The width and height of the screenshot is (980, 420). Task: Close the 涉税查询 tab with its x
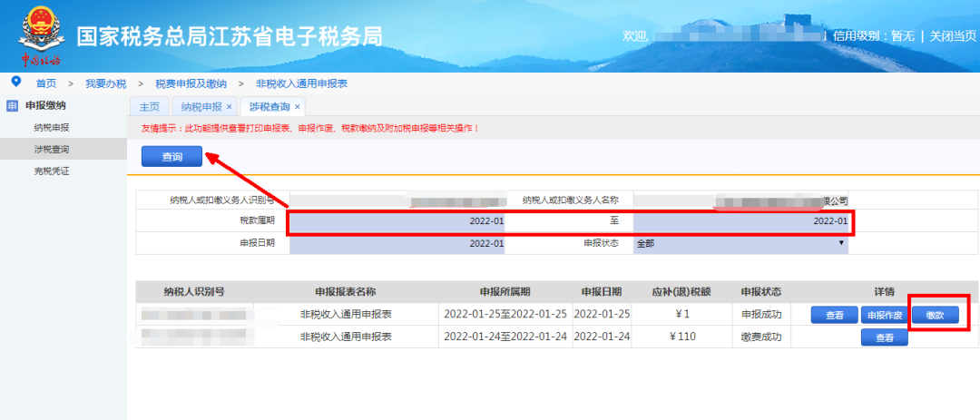pyautogui.click(x=297, y=106)
